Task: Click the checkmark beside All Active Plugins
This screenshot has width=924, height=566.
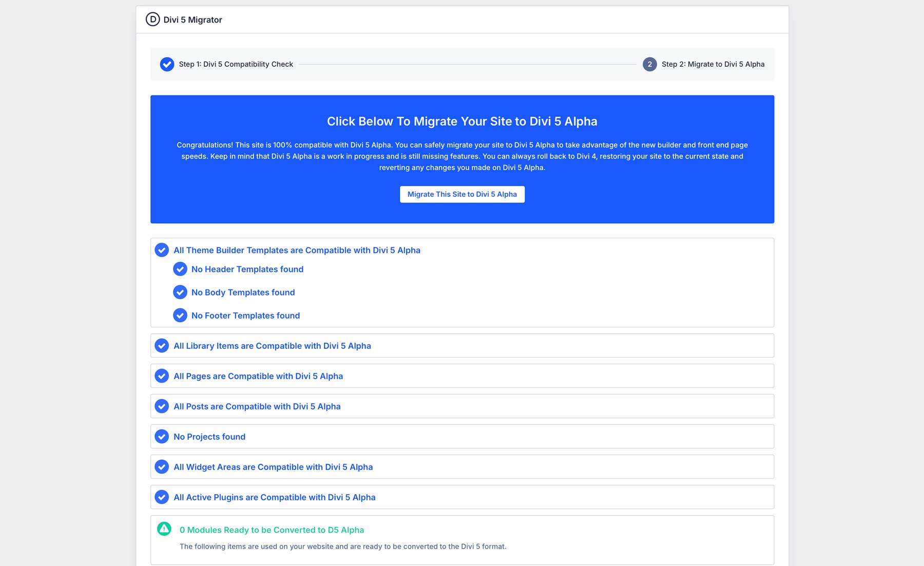Action: point(162,497)
